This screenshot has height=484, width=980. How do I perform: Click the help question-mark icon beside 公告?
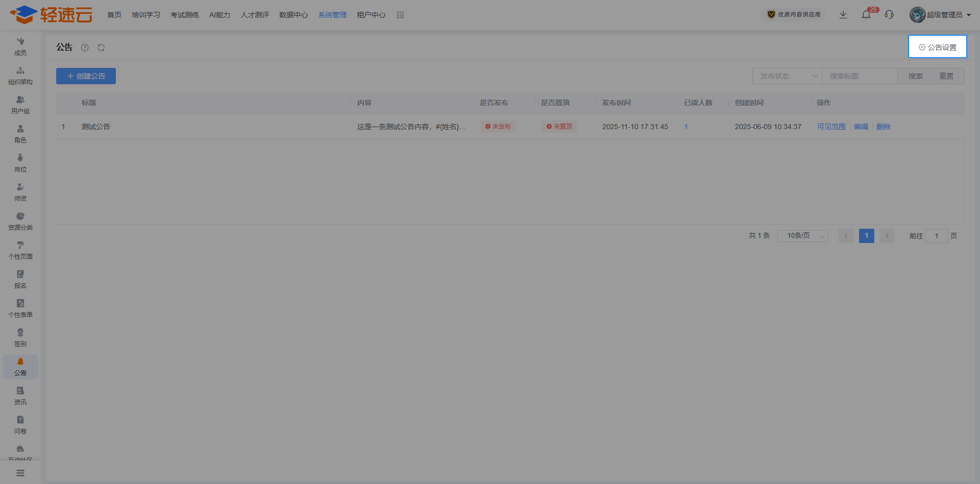pyautogui.click(x=85, y=47)
